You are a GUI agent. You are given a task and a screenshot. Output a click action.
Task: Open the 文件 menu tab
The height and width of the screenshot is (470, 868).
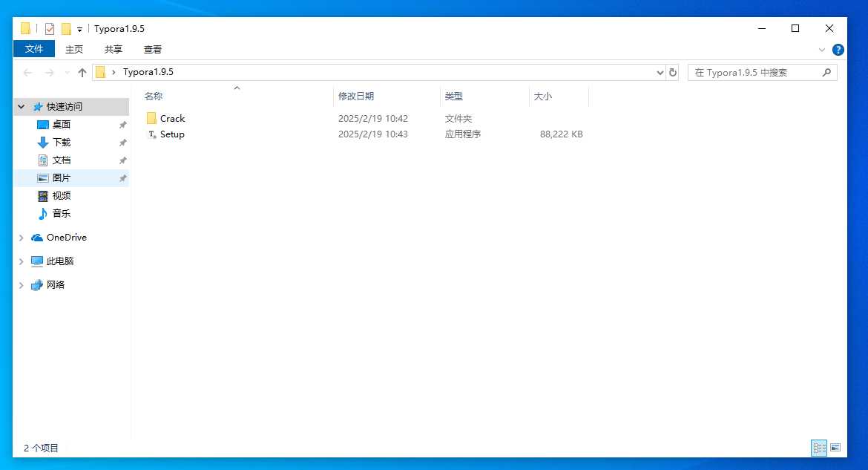click(x=34, y=49)
